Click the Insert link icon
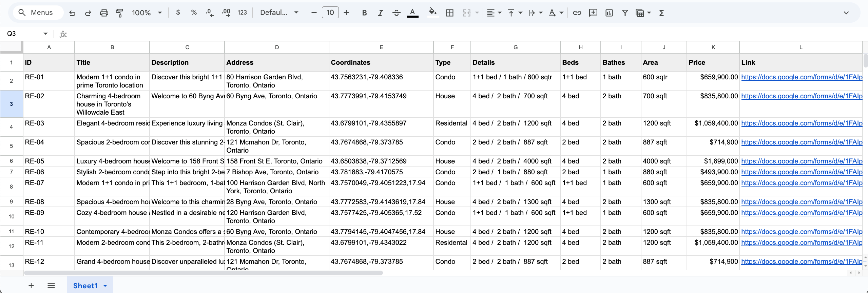868x293 pixels. click(x=577, y=13)
